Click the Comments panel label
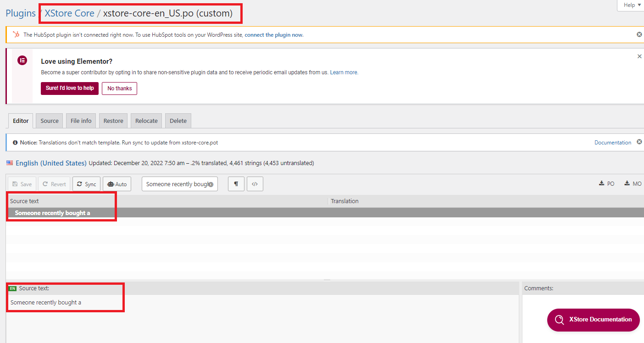The width and height of the screenshot is (644, 343). (539, 288)
